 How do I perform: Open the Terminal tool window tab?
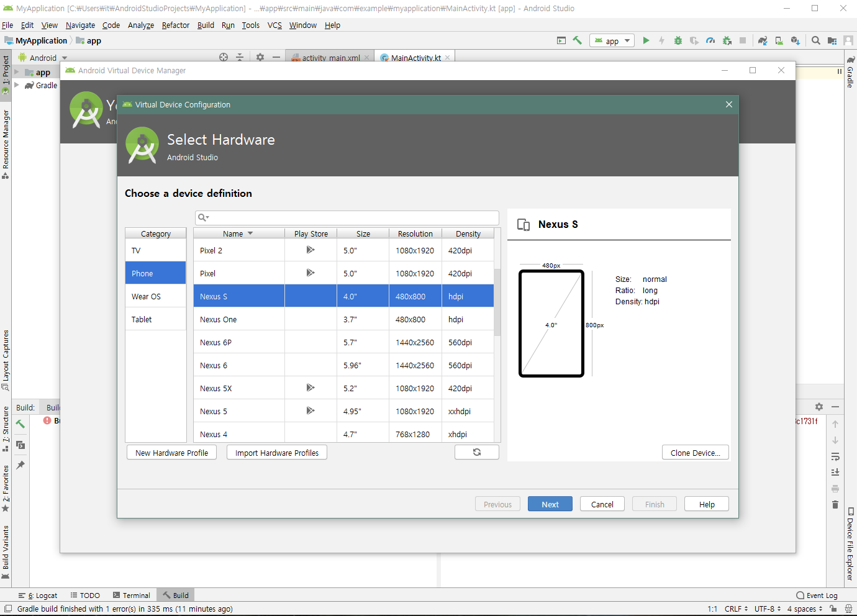[132, 595]
